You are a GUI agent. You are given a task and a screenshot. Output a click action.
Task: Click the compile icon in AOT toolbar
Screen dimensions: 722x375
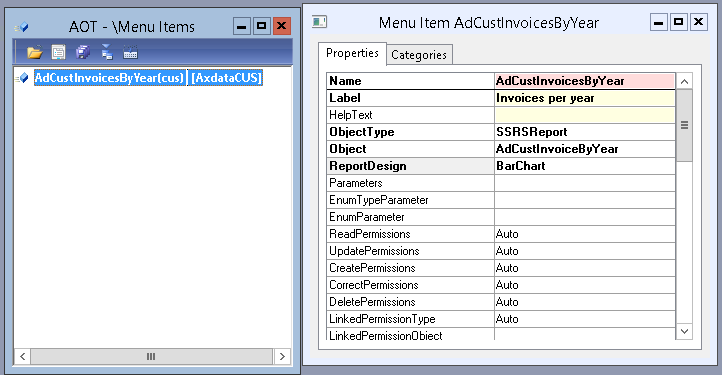130,53
